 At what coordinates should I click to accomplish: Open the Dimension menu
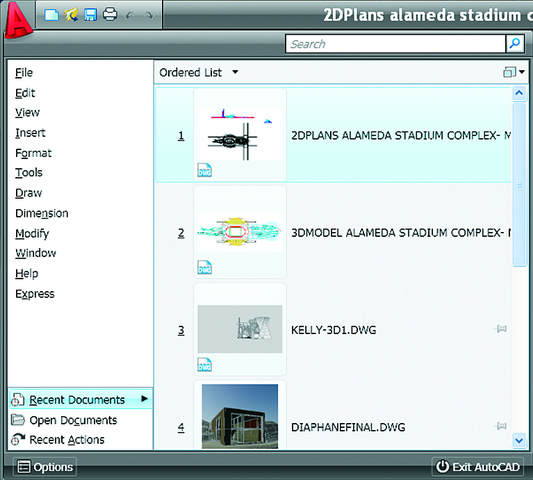pos(41,213)
